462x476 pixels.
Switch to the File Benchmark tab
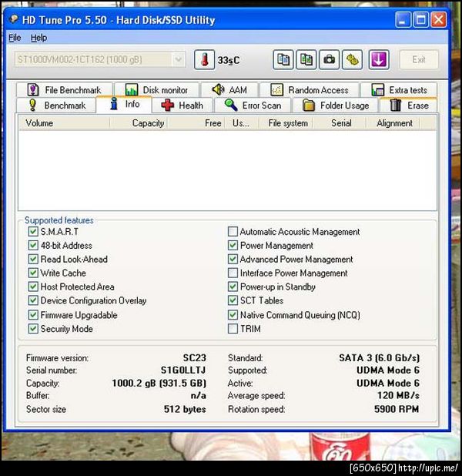pos(65,90)
